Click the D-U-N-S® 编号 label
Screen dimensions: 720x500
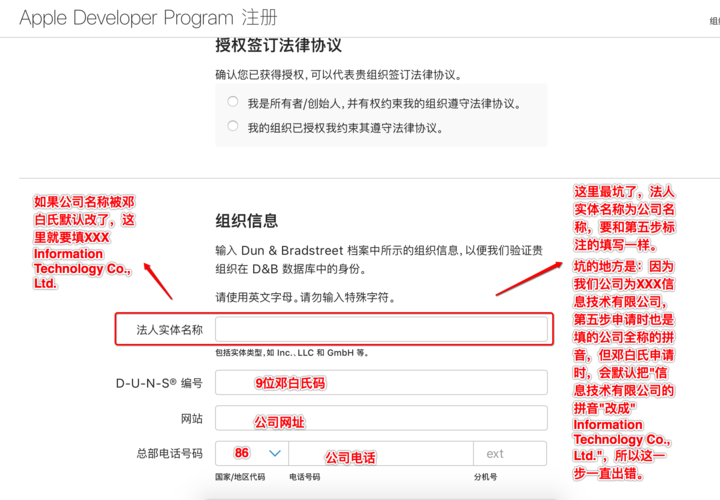(159, 383)
